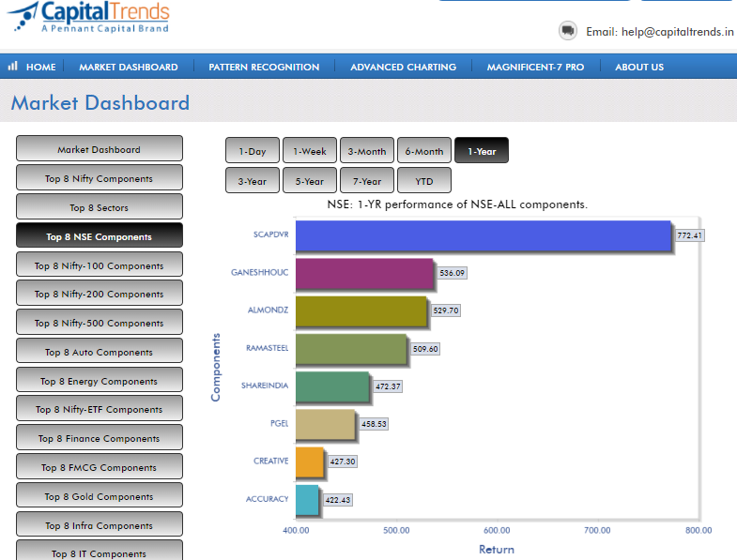Open Top 8 Gold Components
The width and height of the screenshot is (737, 560).
pyautogui.click(x=100, y=496)
